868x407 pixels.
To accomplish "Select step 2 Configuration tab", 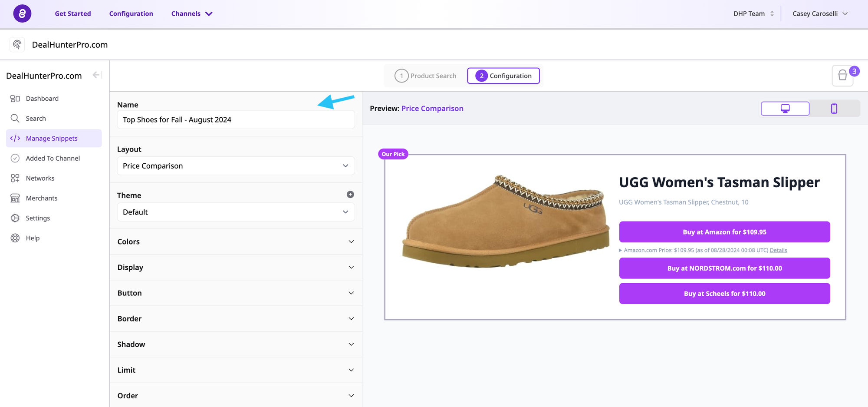I will [x=503, y=76].
